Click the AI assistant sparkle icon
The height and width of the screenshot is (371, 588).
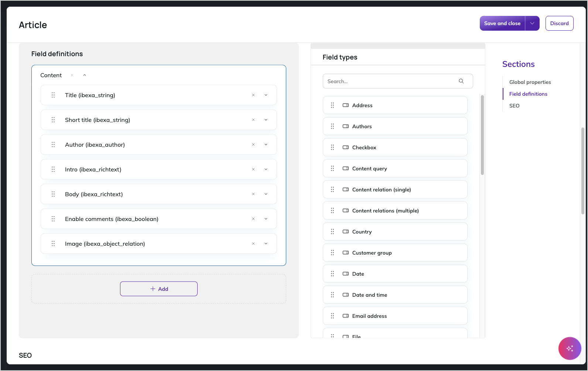click(x=570, y=348)
